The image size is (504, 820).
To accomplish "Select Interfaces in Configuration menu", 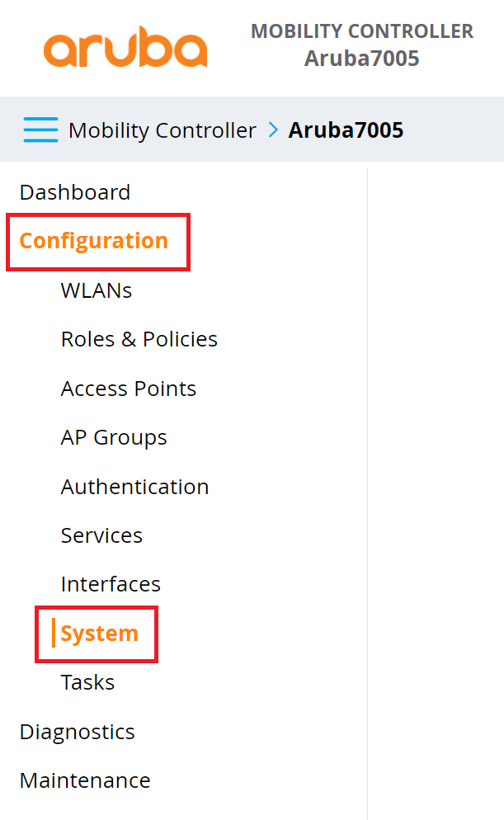I will [111, 584].
